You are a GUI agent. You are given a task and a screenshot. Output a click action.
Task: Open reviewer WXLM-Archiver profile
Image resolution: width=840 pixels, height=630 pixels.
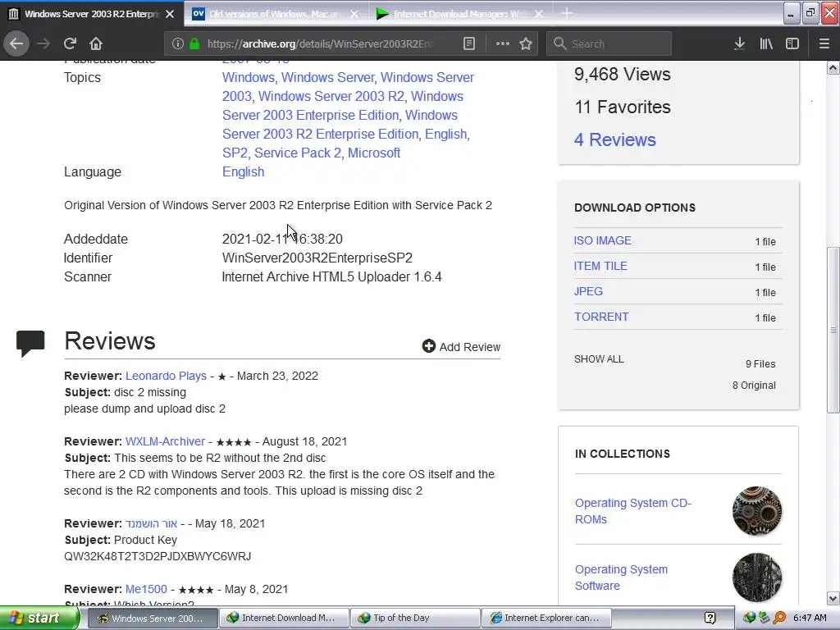[x=165, y=441]
